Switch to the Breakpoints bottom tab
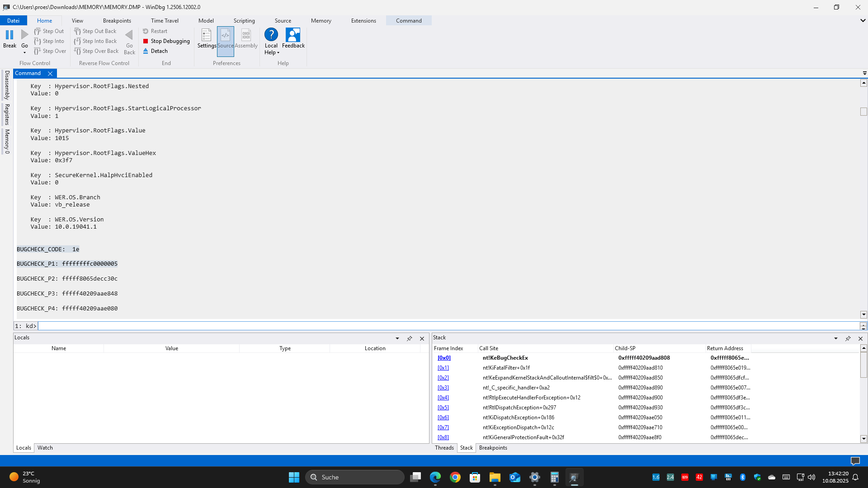868x488 pixels. (493, 448)
